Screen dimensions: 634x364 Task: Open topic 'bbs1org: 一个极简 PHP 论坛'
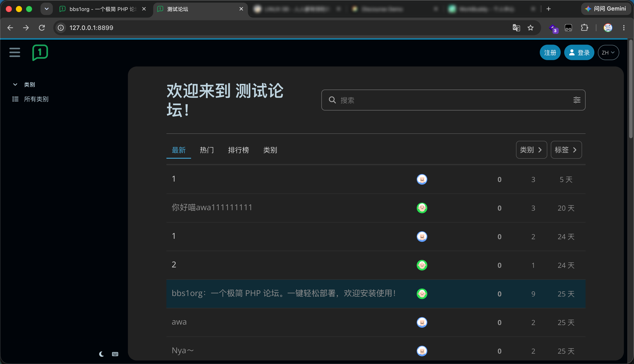284,293
